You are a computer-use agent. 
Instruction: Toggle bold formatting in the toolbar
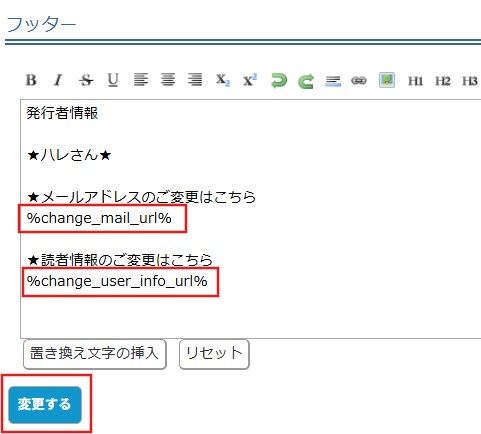coord(31,80)
